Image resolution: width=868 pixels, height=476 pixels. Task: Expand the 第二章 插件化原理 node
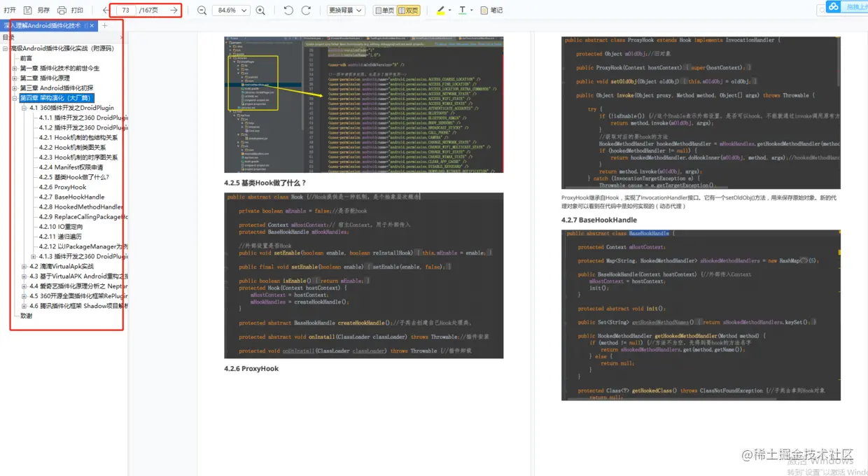pyautogui.click(x=15, y=78)
